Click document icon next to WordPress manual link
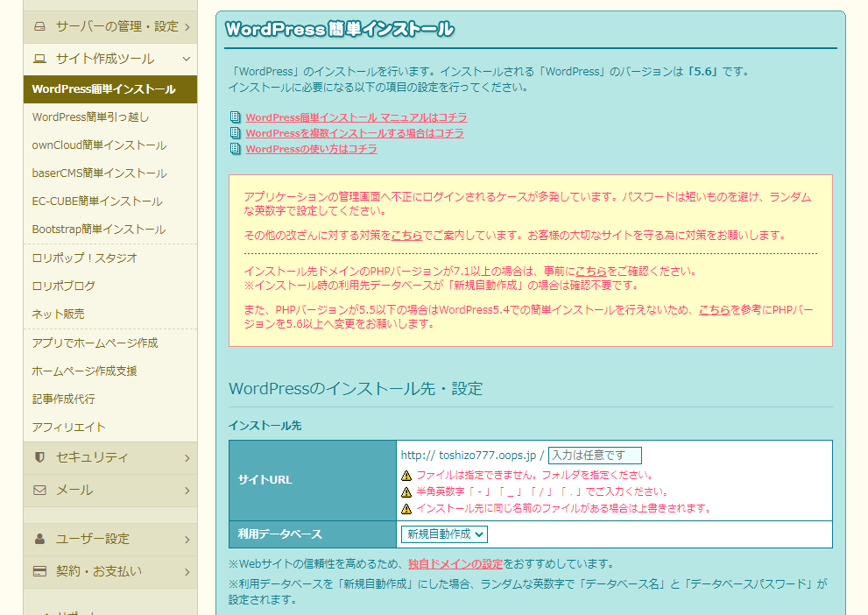The width and height of the screenshot is (868, 615). click(235, 117)
